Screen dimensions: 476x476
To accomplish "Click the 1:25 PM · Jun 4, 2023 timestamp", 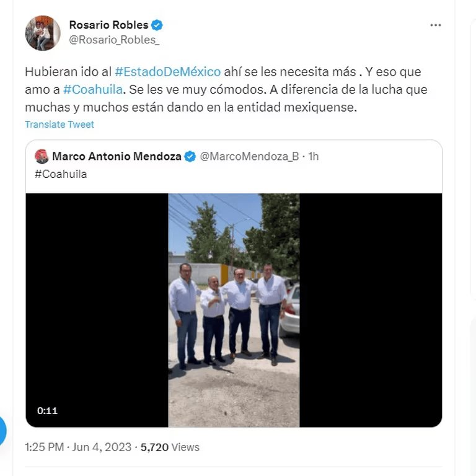I will pyautogui.click(x=78, y=447).
